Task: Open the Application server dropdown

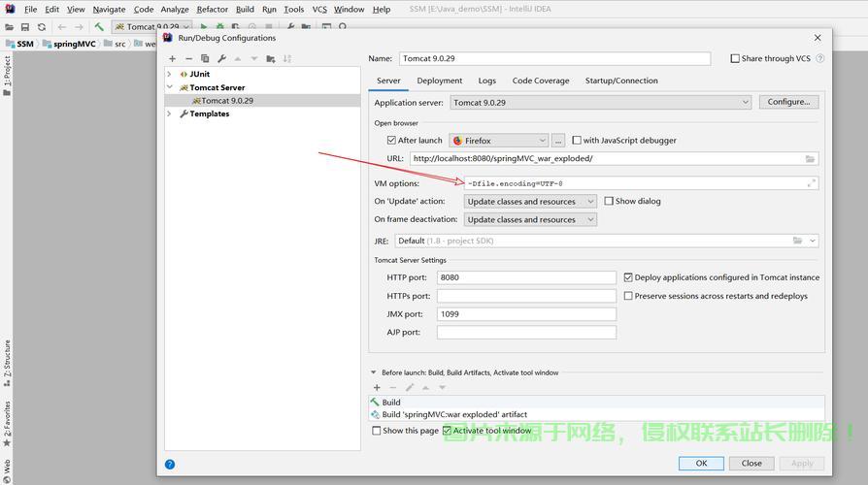Action: coord(601,102)
